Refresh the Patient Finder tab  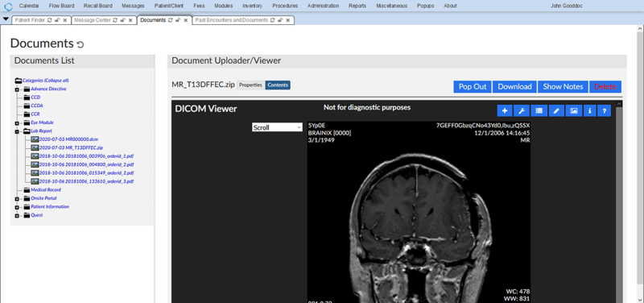point(50,20)
